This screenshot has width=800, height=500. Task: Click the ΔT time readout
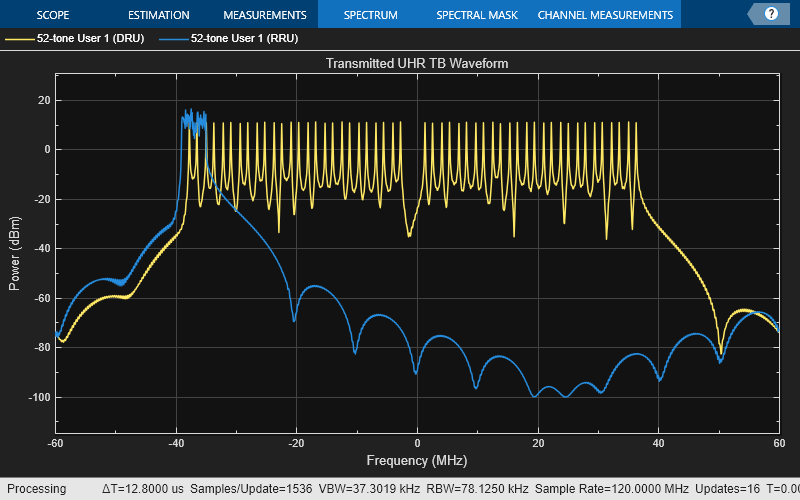coord(142,489)
